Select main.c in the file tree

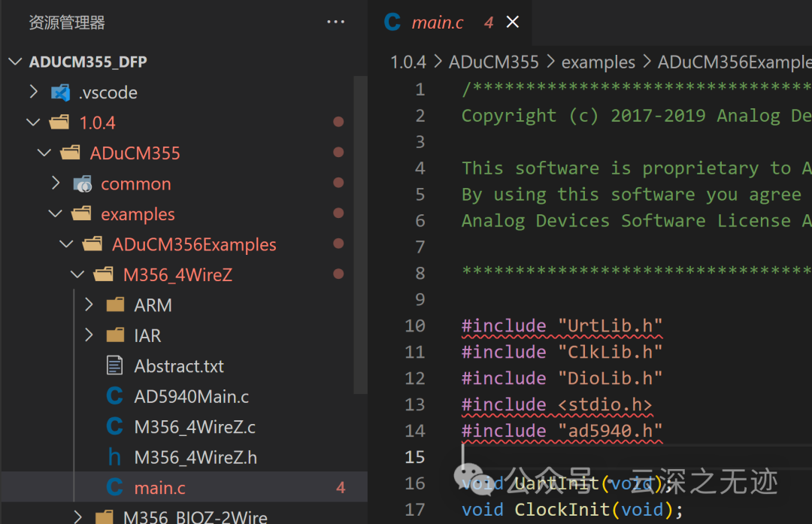(159, 488)
